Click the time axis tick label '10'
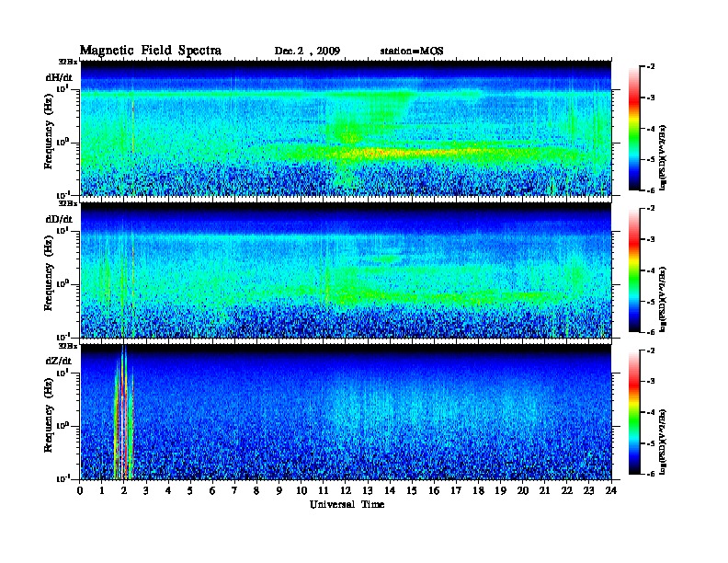 [x=301, y=491]
